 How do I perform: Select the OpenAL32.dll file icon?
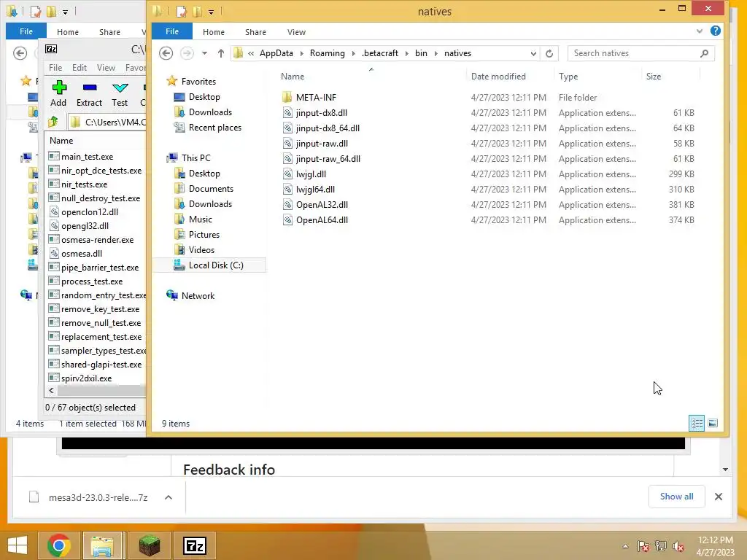pos(287,205)
